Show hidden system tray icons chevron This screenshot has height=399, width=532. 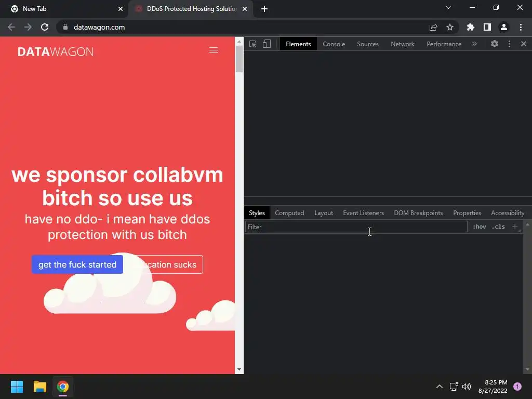(x=440, y=387)
